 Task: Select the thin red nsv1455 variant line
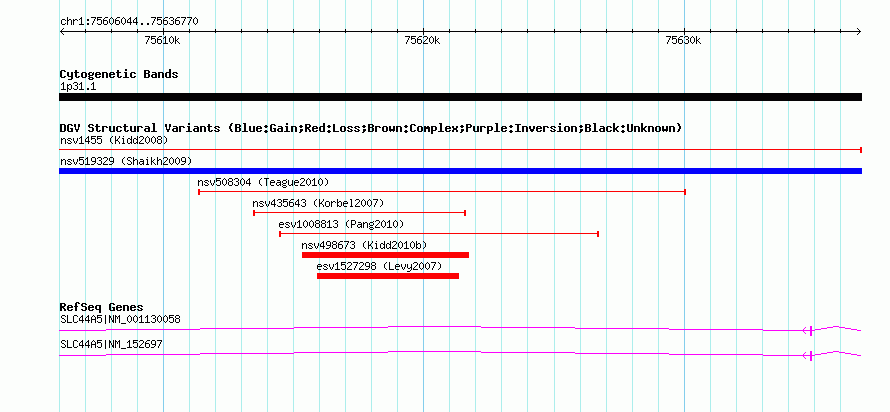click(x=460, y=150)
